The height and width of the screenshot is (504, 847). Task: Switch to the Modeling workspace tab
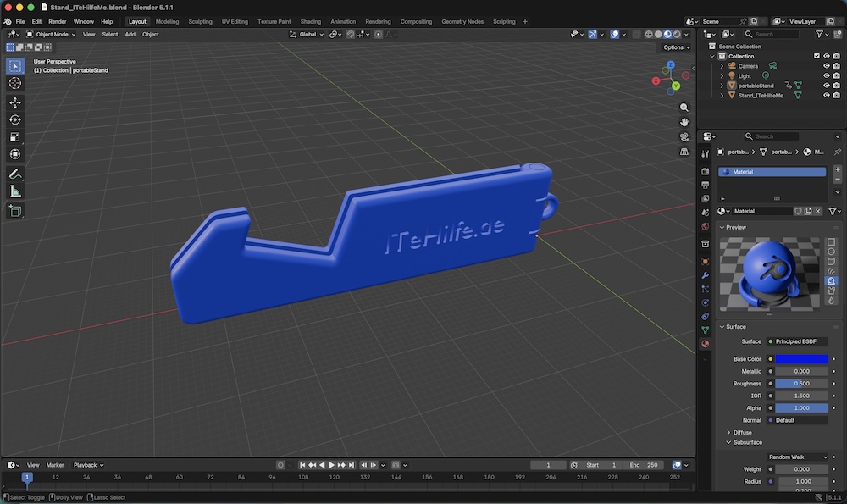[x=167, y=22]
